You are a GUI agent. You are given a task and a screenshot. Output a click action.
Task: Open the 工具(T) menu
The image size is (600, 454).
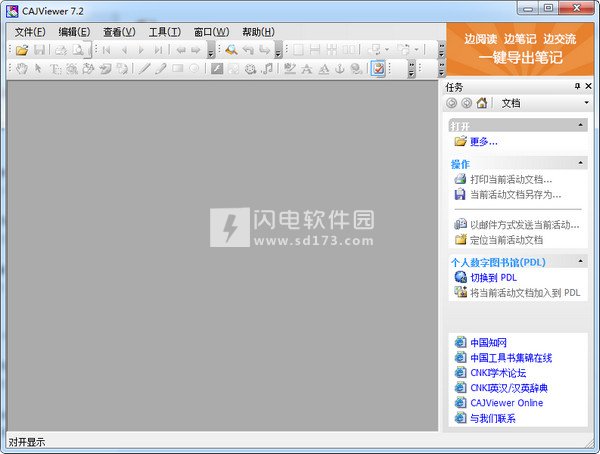click(165, 32)
